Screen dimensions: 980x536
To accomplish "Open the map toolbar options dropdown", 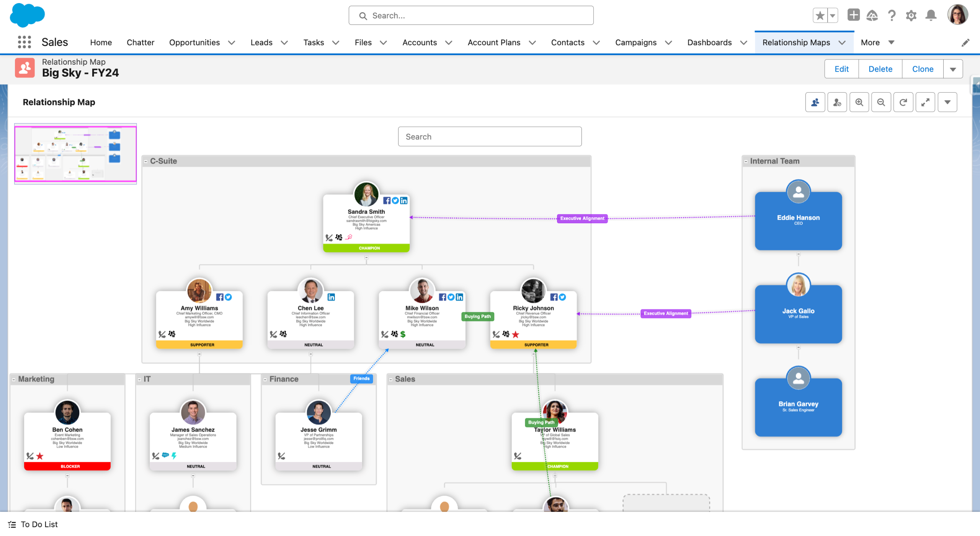I will point(947,102).
